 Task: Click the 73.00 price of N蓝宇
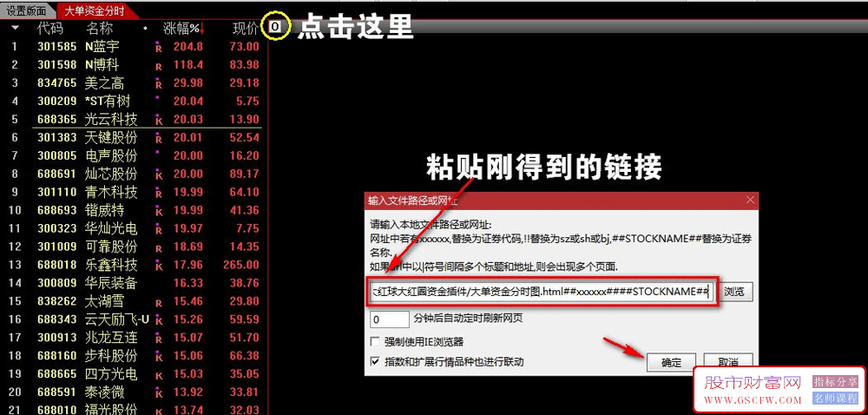tap(245, 47)
